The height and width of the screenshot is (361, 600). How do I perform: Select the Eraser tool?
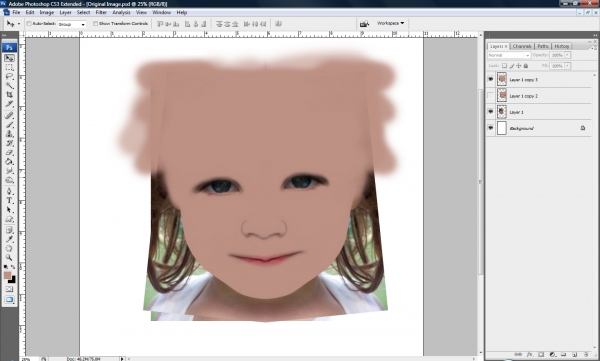click(9, 152)
